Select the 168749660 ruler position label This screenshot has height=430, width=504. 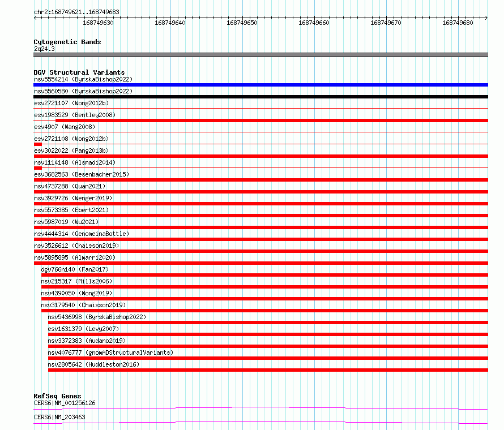click(x=314, y=23)
